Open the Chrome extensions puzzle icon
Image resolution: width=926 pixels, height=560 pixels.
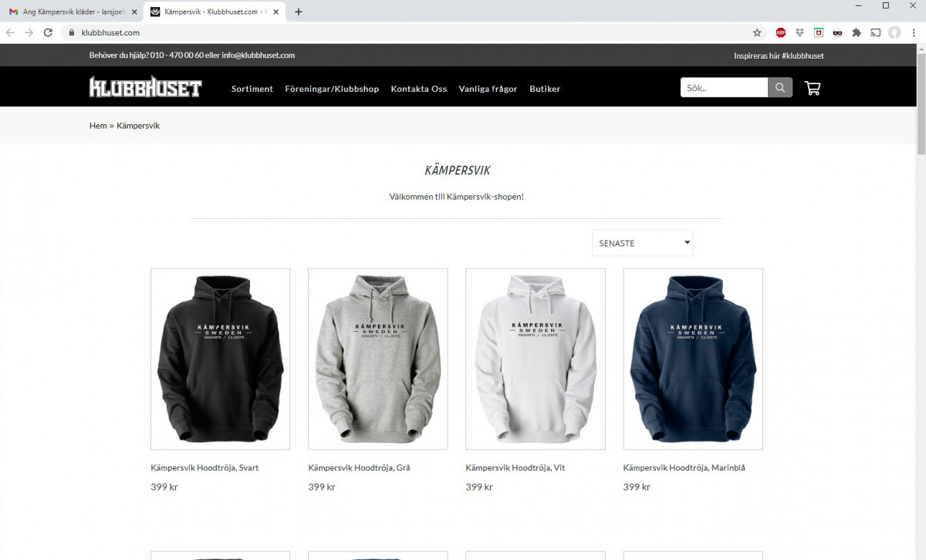coord(857,32)
